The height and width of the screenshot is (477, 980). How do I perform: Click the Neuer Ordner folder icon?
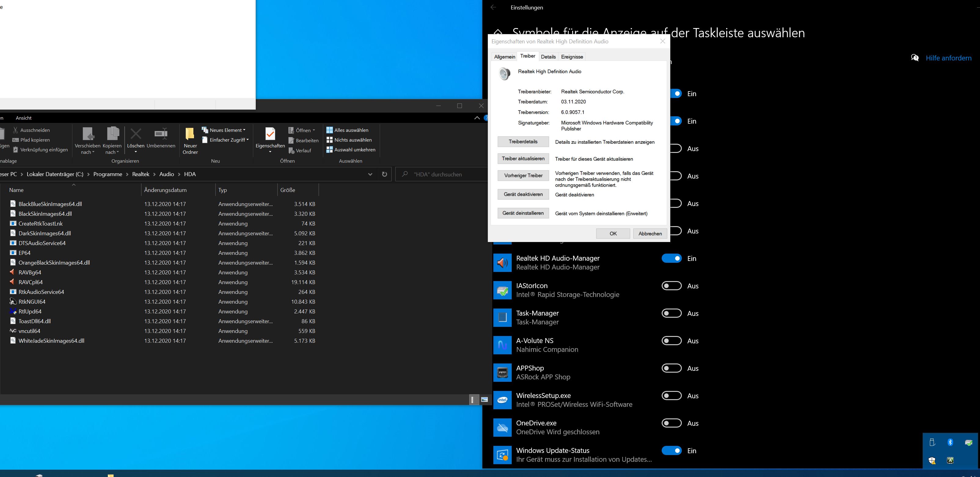189,134
